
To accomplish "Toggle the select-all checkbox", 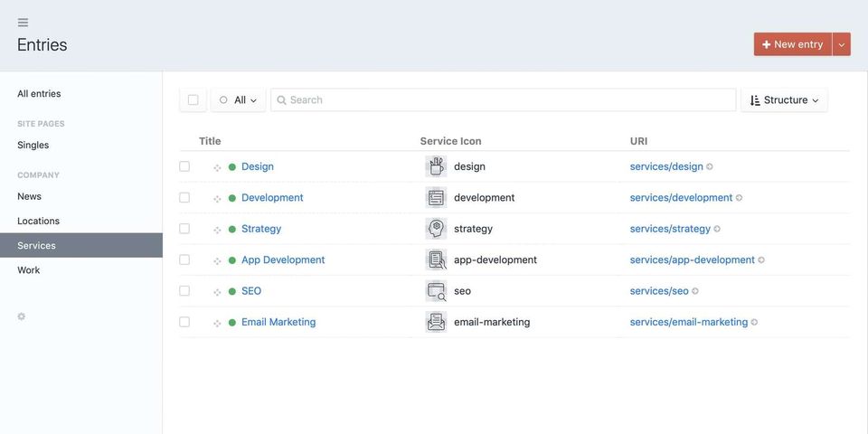I will (x=193, y=99).
